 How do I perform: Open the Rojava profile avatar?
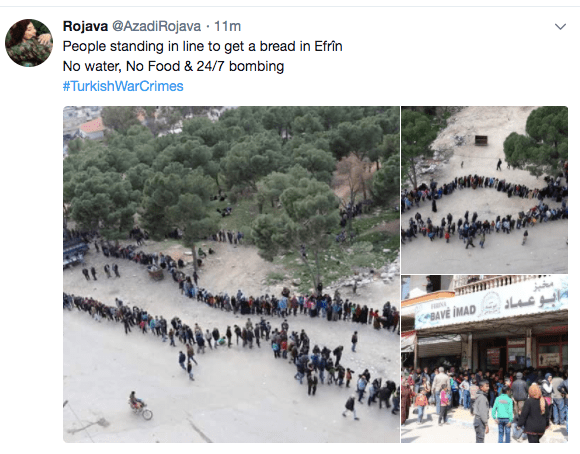[29, 43]
